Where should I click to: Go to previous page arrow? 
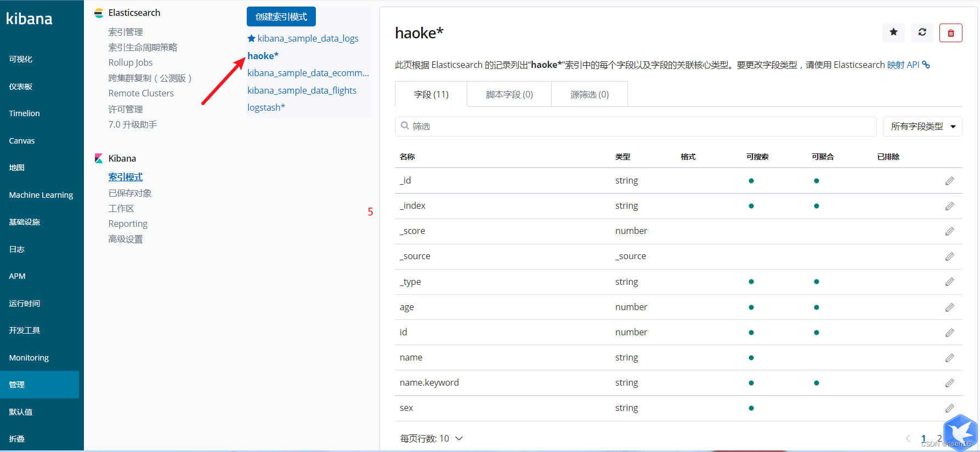click(x=908, y=438)
